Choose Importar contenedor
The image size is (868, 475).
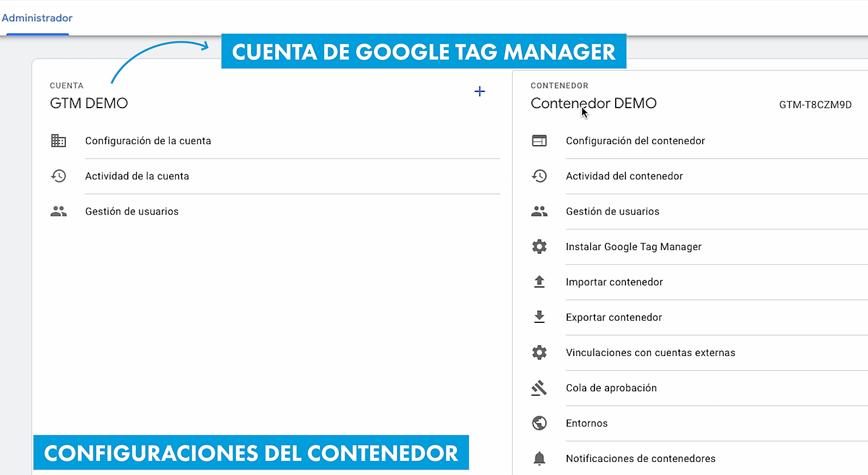click(x=615, y=282)
